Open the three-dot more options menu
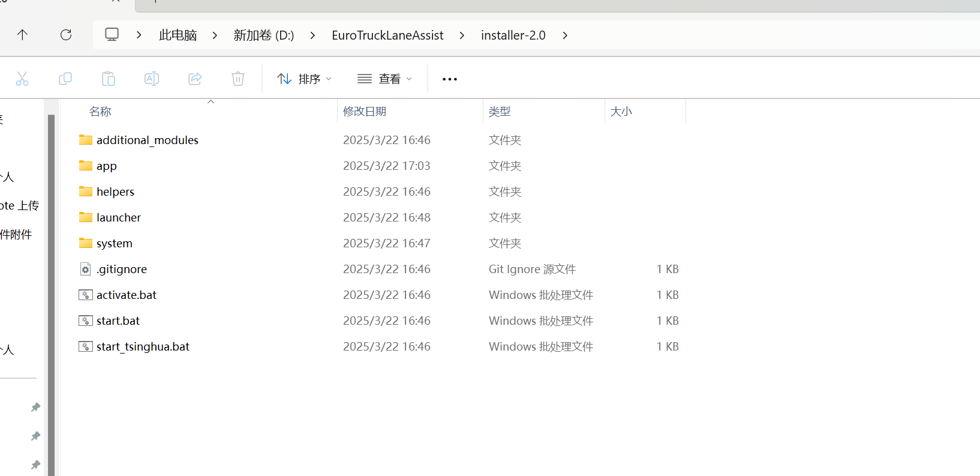 [449, 79]
